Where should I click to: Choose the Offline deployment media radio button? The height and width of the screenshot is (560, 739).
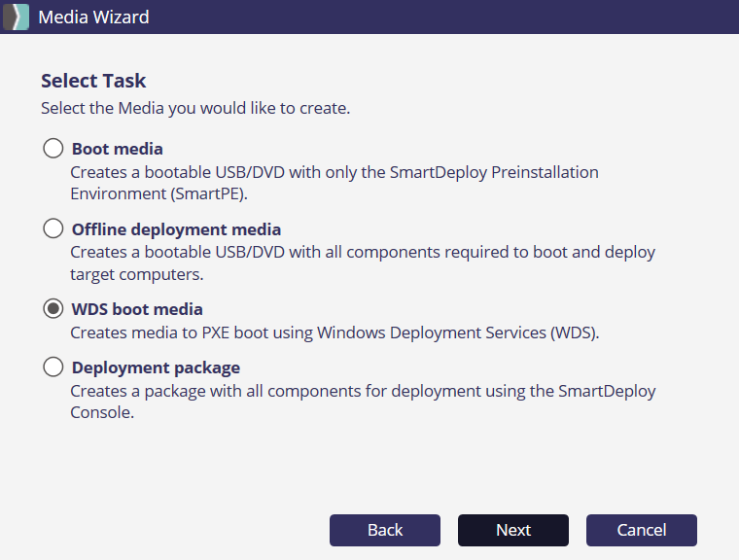[x=53, y=229]
